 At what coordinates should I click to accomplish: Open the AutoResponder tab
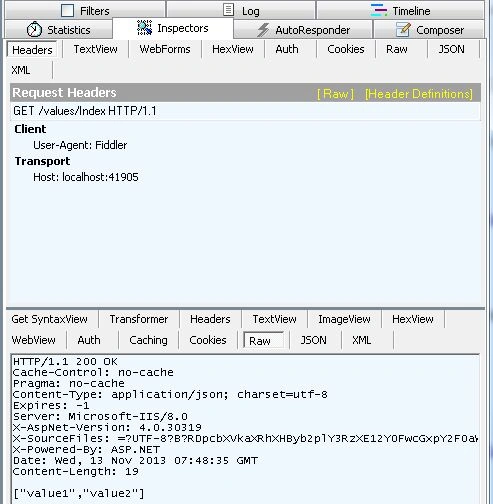point(303,30)
